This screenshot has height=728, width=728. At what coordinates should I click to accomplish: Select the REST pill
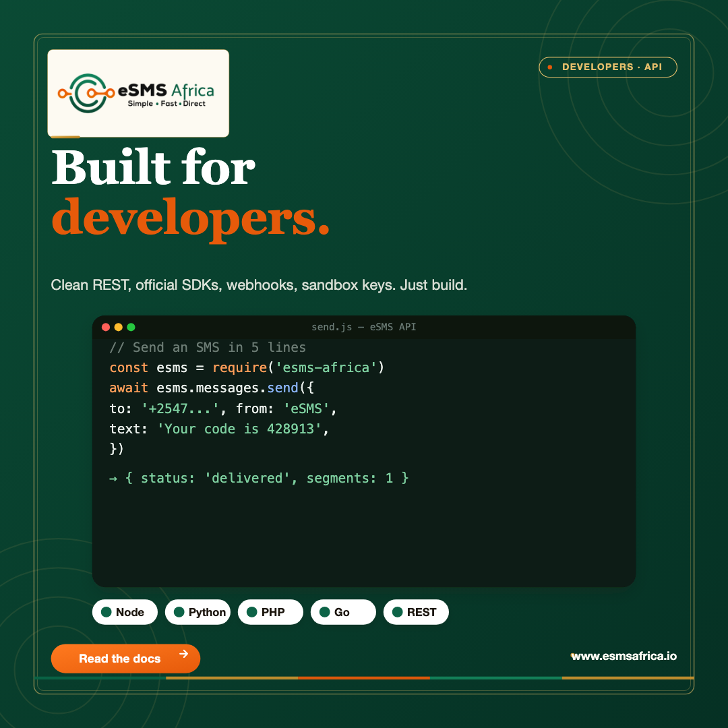(416, 612)
